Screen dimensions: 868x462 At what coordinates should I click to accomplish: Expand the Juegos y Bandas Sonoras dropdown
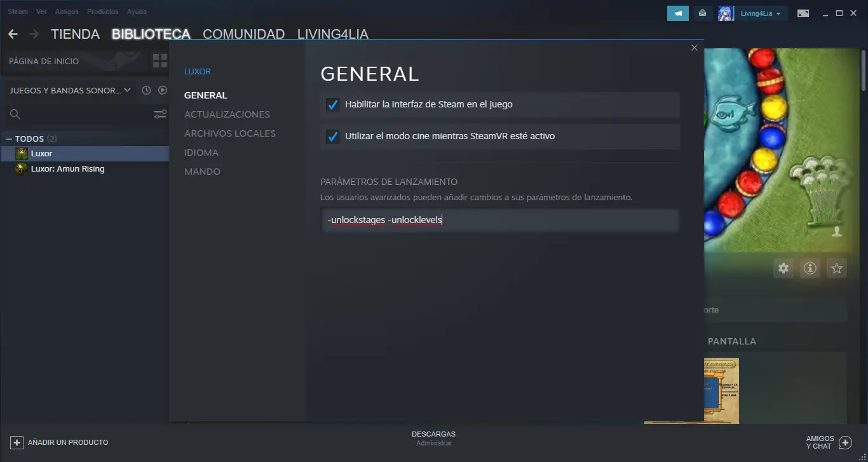point(70,90)
